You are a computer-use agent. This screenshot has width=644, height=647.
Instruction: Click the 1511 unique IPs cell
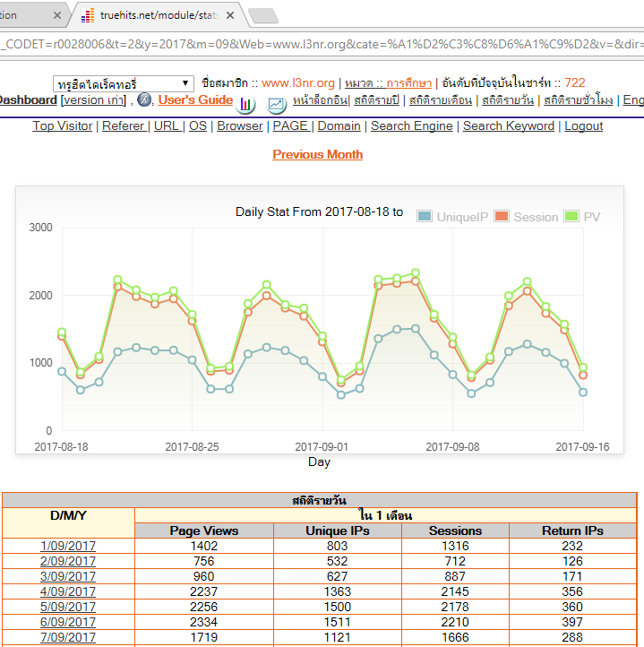(x=338, y=622)
